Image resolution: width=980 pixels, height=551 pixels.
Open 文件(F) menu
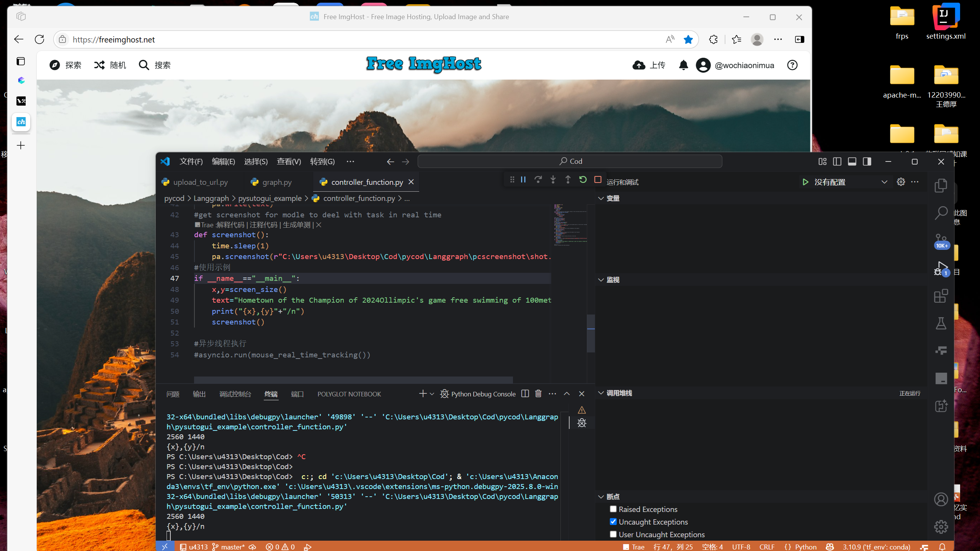pos(191,161)
